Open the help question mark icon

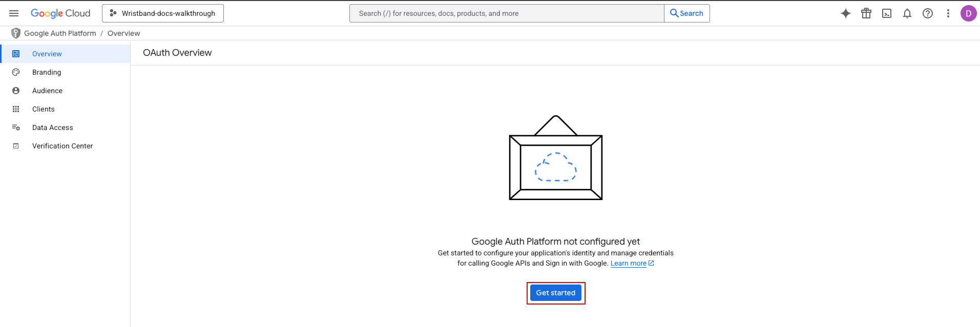[928, 13]
